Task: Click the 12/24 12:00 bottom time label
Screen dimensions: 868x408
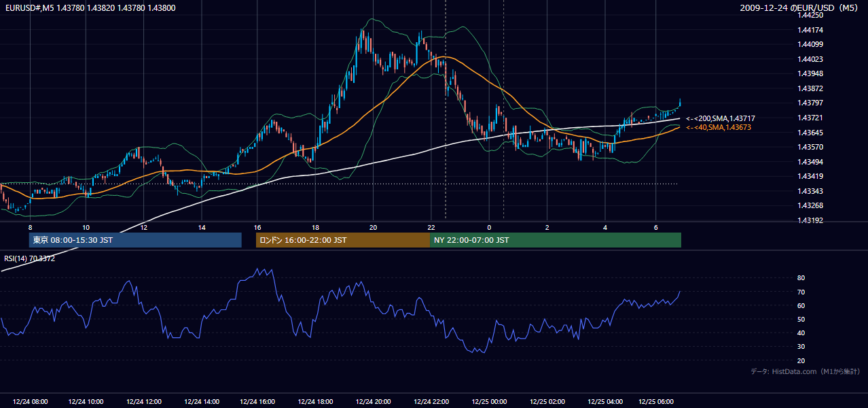Action: 144,402
